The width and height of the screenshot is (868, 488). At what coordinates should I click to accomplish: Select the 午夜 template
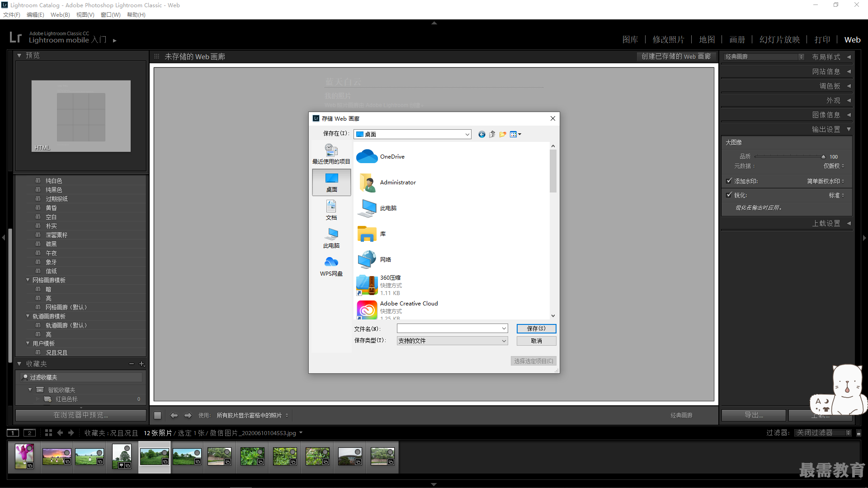pos(51,253)
